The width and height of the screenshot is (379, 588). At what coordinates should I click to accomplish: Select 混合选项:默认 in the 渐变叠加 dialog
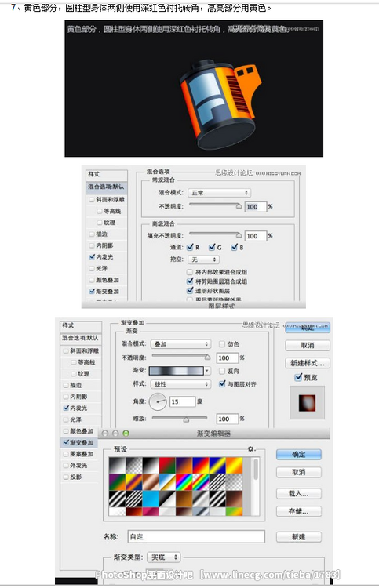pos(80,338)
